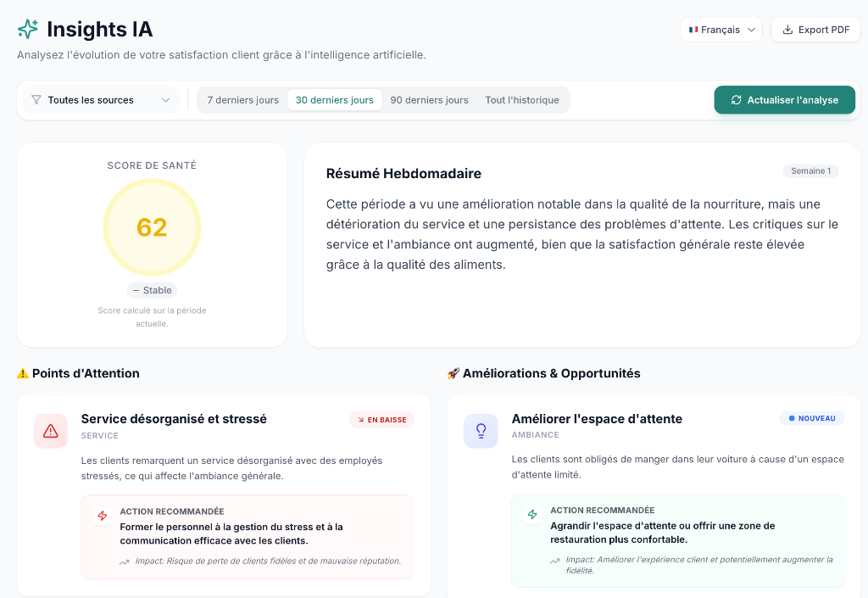Click the red warning triangle on the Service card
Image resolution: width=868 pixels, height=598 pixels.
point(50,431)
